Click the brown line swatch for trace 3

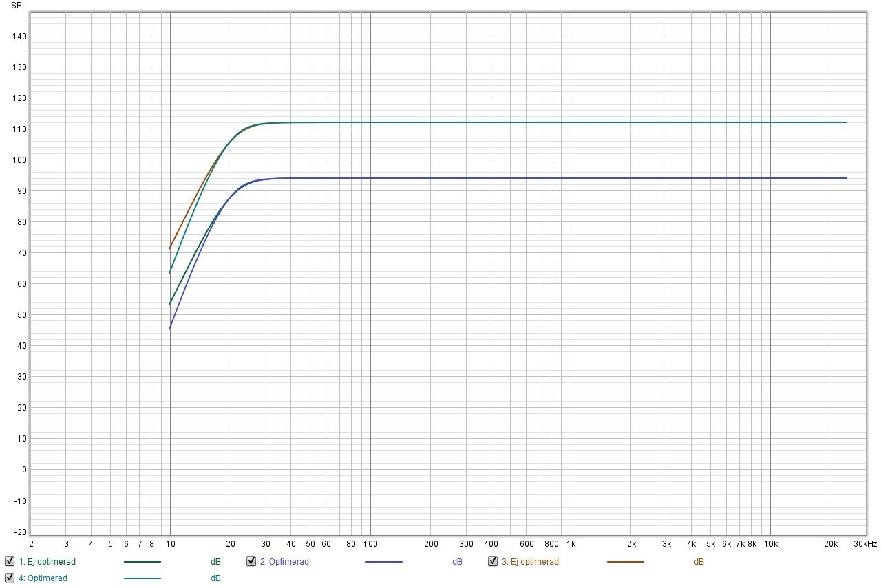click(x=626, y=562)
